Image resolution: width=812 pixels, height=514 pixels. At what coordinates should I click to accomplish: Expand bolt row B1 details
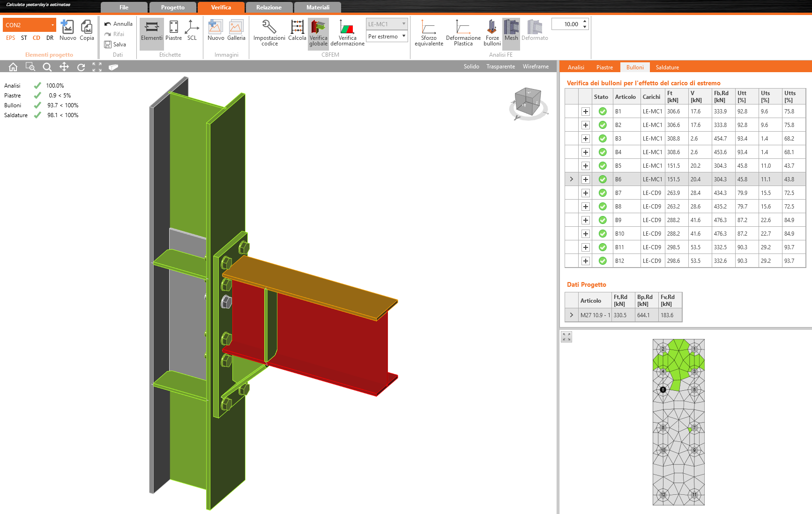585,112
